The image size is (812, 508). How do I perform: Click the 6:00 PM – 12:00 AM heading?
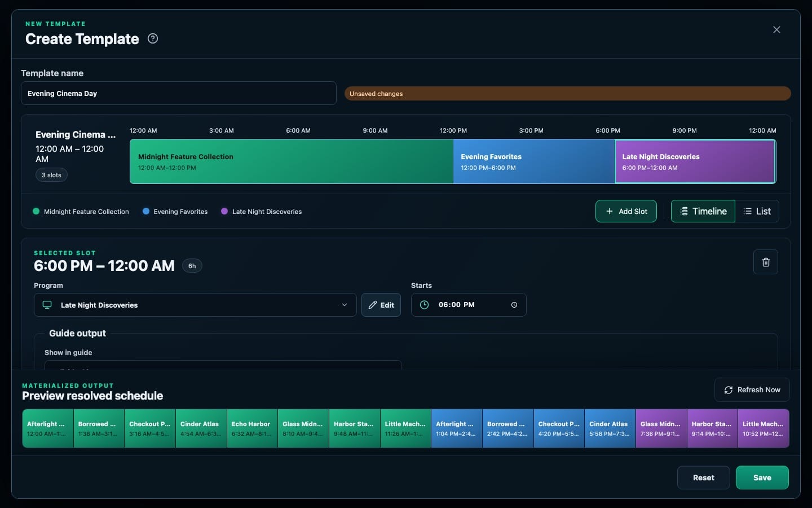pos(104,266)
